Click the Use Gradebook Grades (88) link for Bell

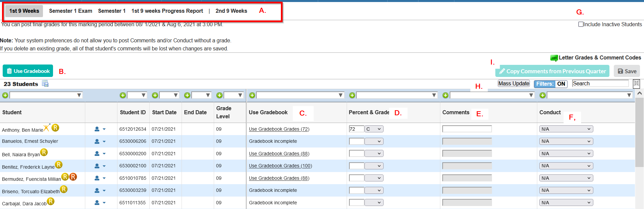point(279,154)
